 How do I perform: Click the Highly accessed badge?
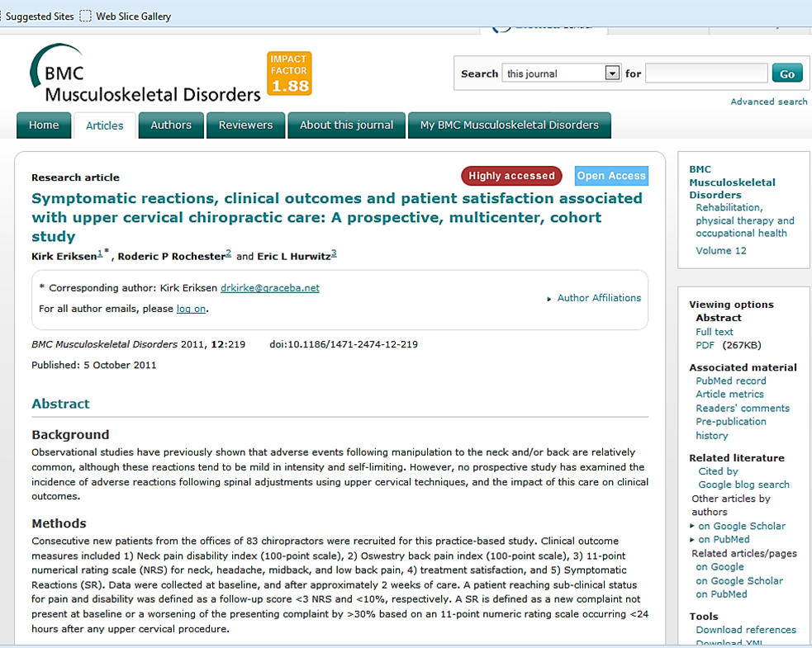[511, 176]
